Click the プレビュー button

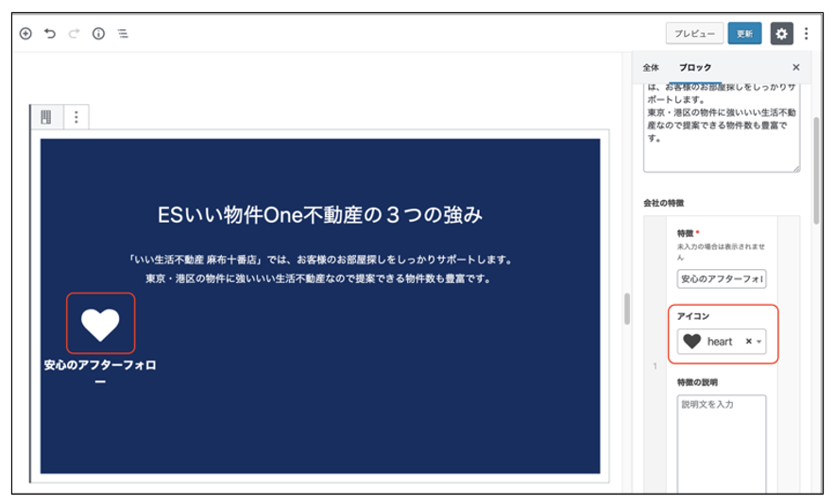pyautogui.click(x=694, y=33)
